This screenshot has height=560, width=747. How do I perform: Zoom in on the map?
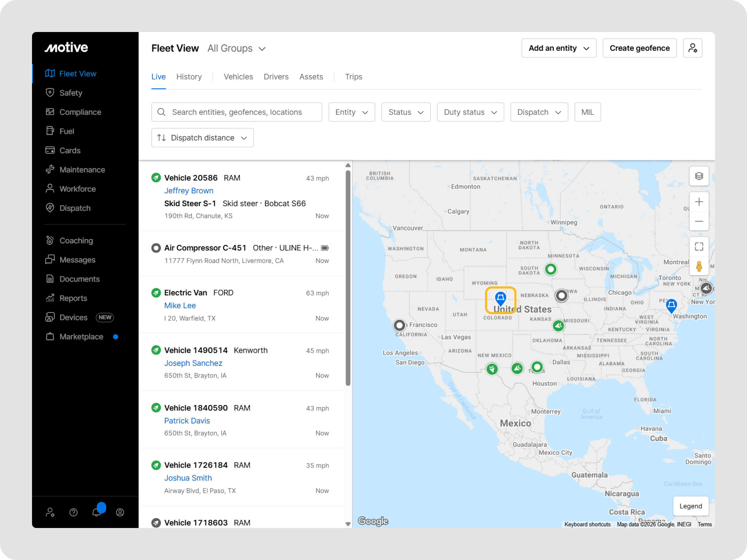coord(699,202)
